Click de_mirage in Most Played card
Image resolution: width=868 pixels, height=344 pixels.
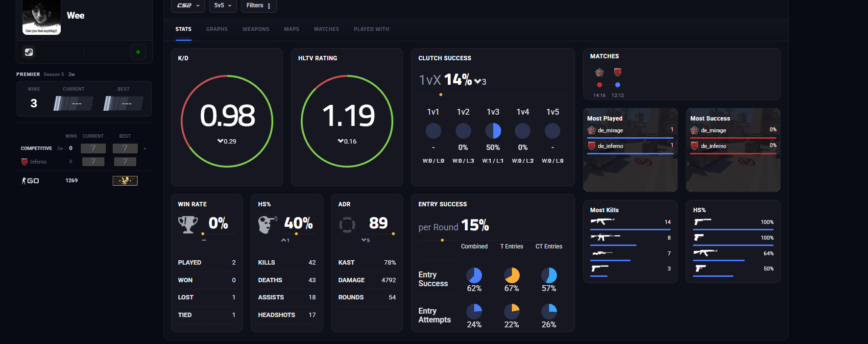point(610,130)
